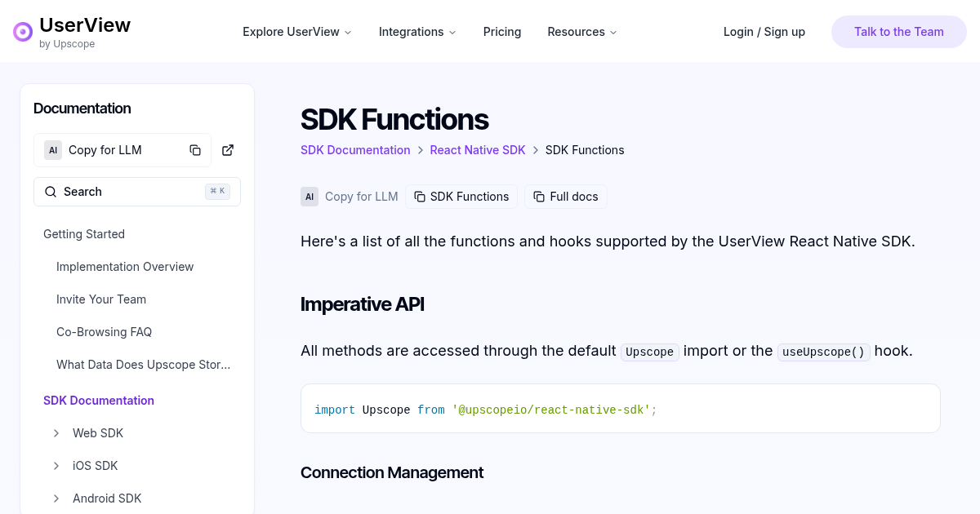Image resolution: width=980 pixels, height=514 pixels.
Task: Click the Imperative API heading
Action: coord(363,304)
